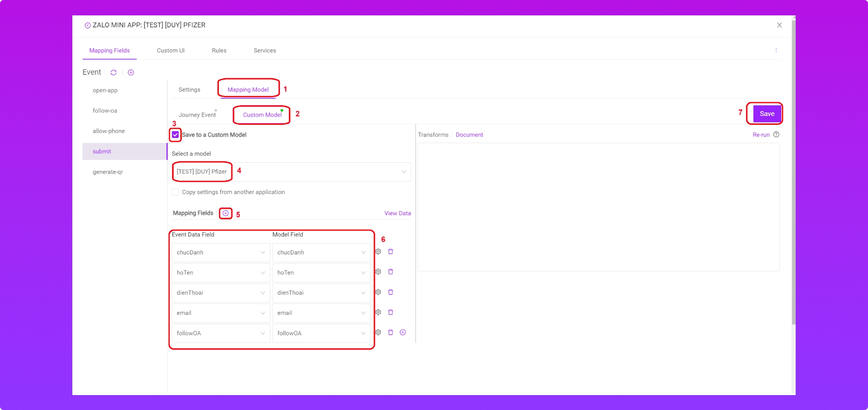The width and height of the screenshot is (868, 410).
Task: Open the Journey Event tab
Action: 197,115
